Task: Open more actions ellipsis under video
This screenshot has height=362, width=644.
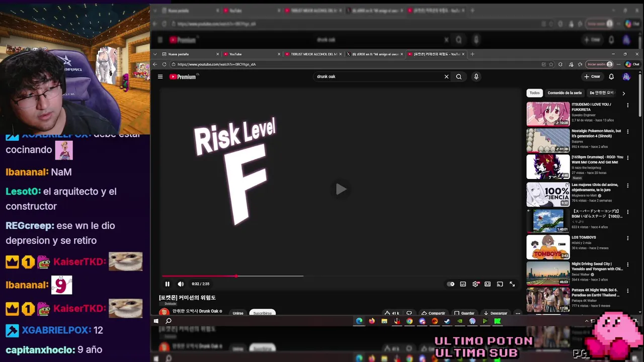Action: pos(518,313)
